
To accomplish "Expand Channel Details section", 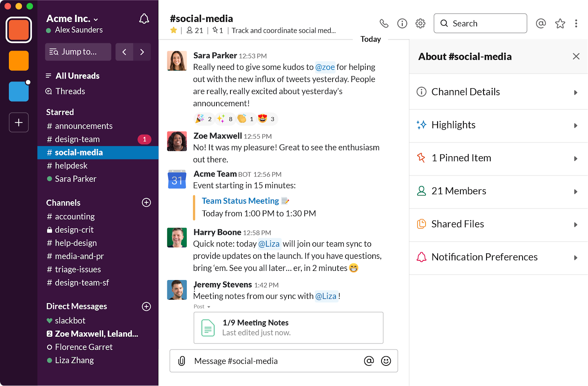I will pos(498,92).
